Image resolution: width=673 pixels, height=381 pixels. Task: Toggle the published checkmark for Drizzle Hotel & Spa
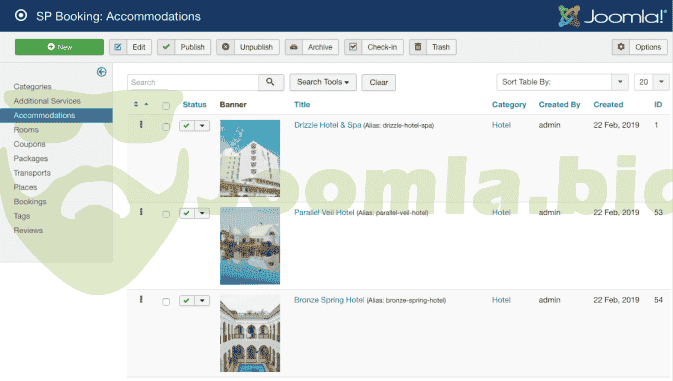186,126
